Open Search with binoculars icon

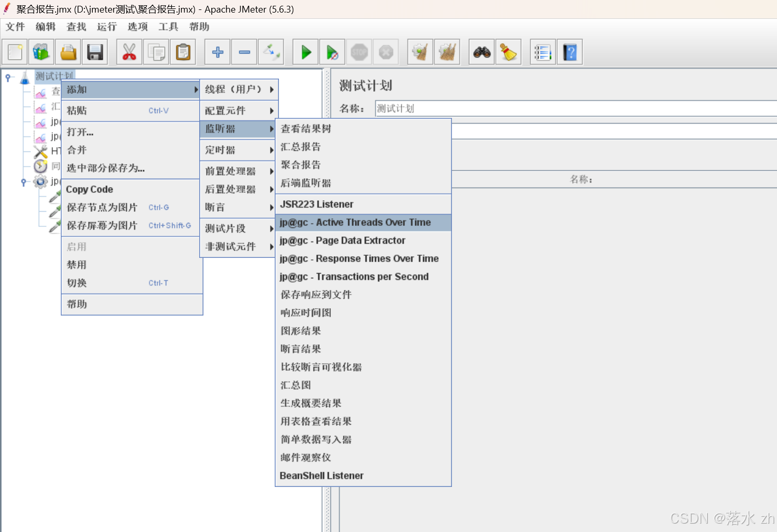tap(482, 52)
